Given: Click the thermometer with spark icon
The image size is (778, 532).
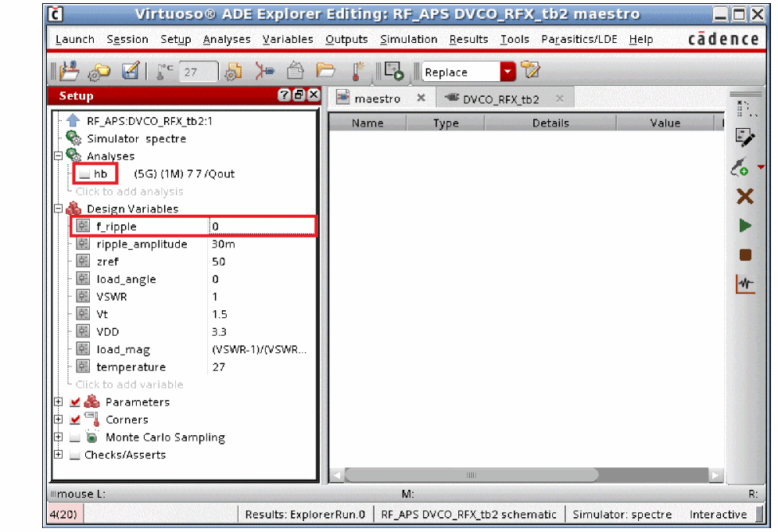Looking at the screenshot, I should click(x=357, y=71).
